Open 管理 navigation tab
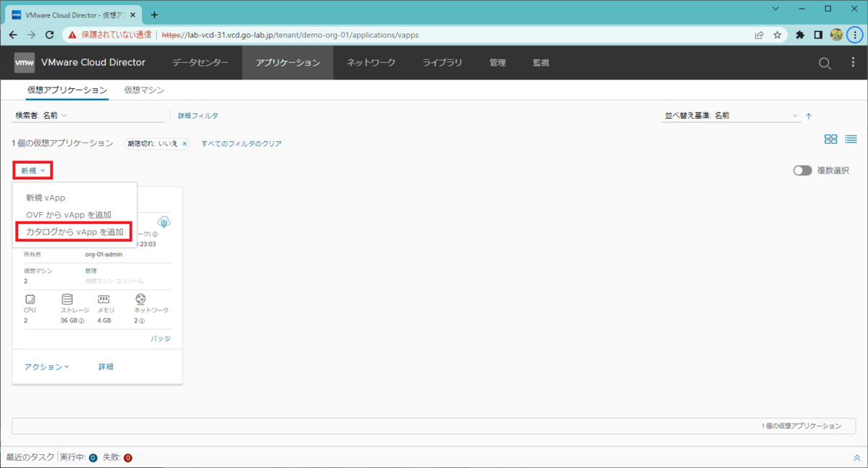868x468 pixels. pyautogui.click(x=498, y=63)
